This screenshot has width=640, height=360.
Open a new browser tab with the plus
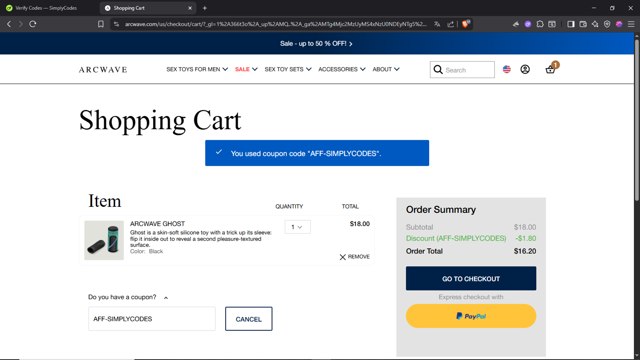coord(204,8)
